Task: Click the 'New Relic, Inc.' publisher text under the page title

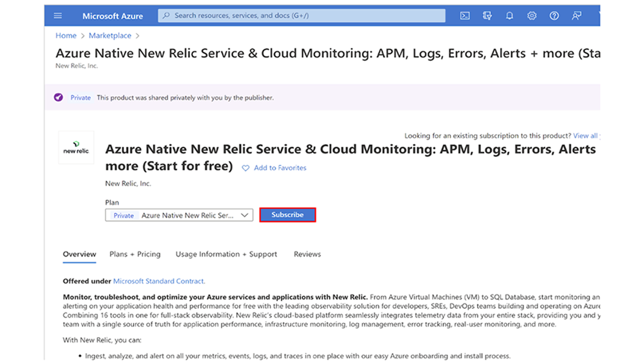Action: [x=76, y=66]
